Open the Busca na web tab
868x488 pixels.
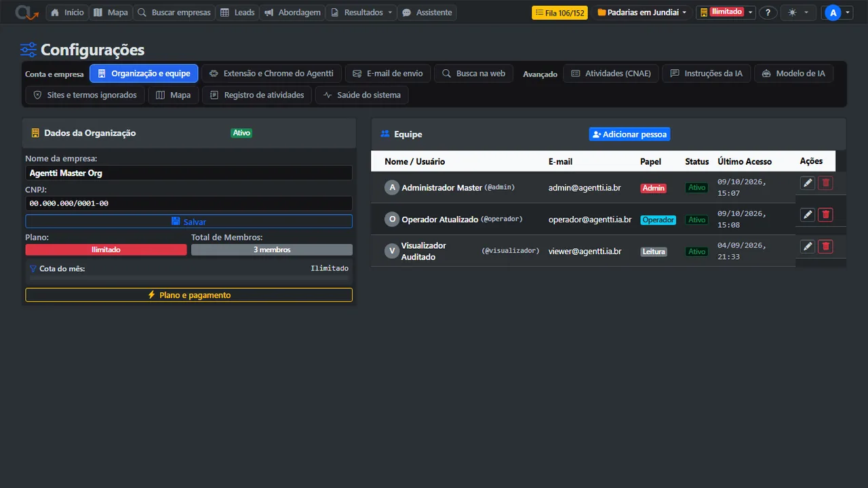[474, 73]
